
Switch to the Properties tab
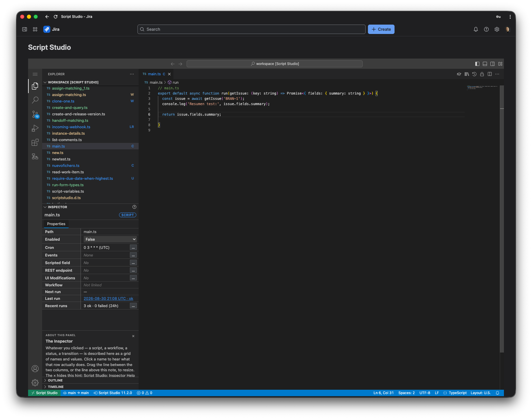pos(56,224)
